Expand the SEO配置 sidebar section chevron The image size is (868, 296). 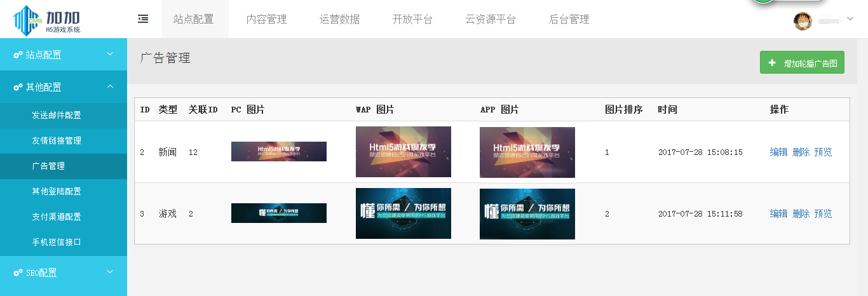click(110, 272)
